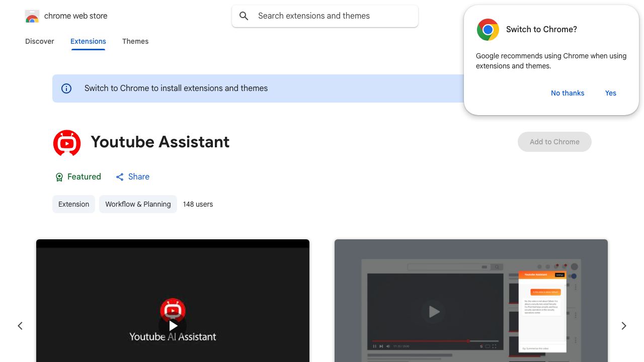
Task: Open the Themes tab
Action: point(135,41)
